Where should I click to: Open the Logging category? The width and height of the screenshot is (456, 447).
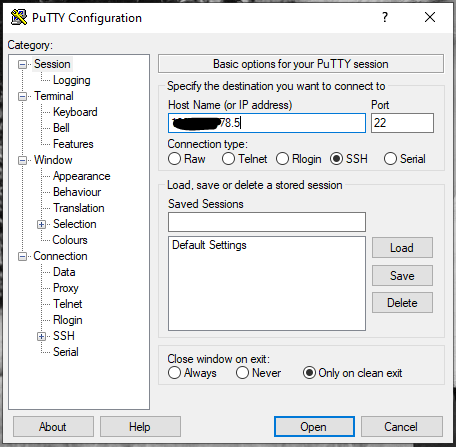72,80
